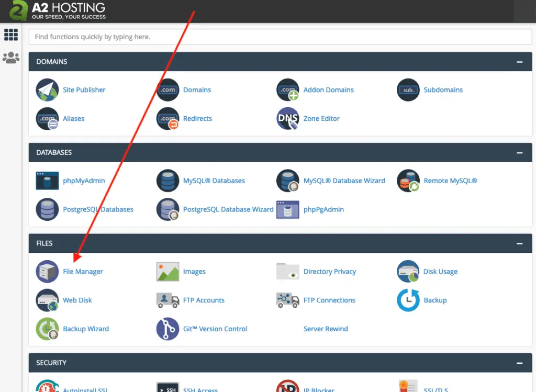Click the Directory Privacy link
Screen dimensions: 536x392
tap(330, 271)
